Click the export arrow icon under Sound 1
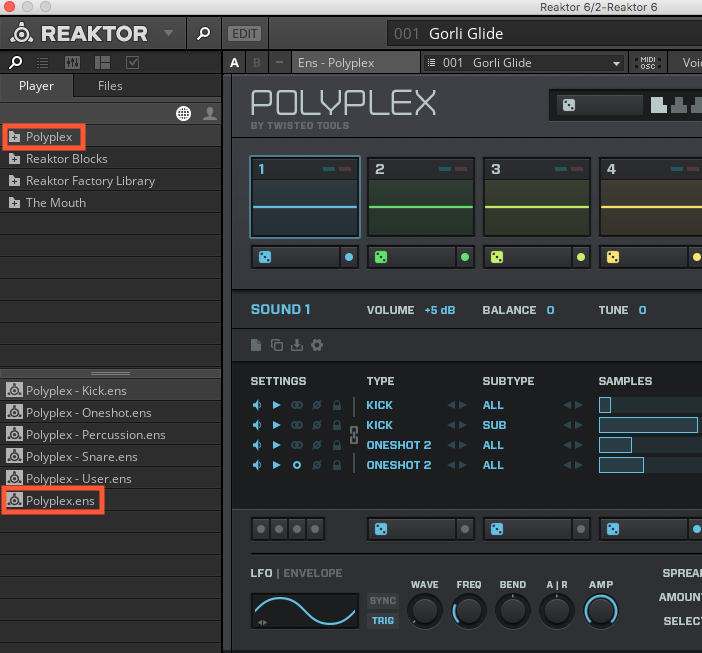The image size is (702, 653). (297, 345)
